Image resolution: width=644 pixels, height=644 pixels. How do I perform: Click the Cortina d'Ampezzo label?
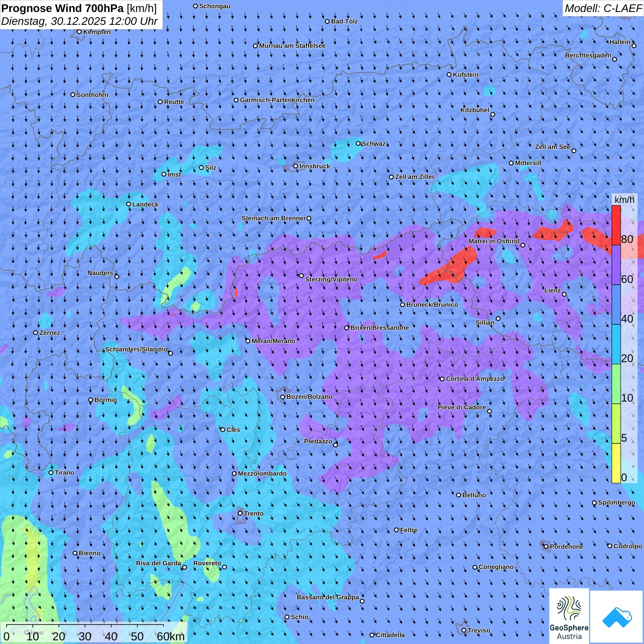click(x=475, y=379)
